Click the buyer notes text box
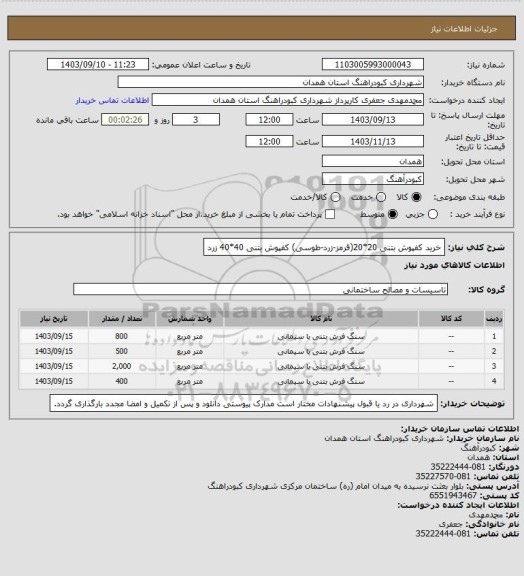The width and height of the screenshot is (524, 576). 244,404
